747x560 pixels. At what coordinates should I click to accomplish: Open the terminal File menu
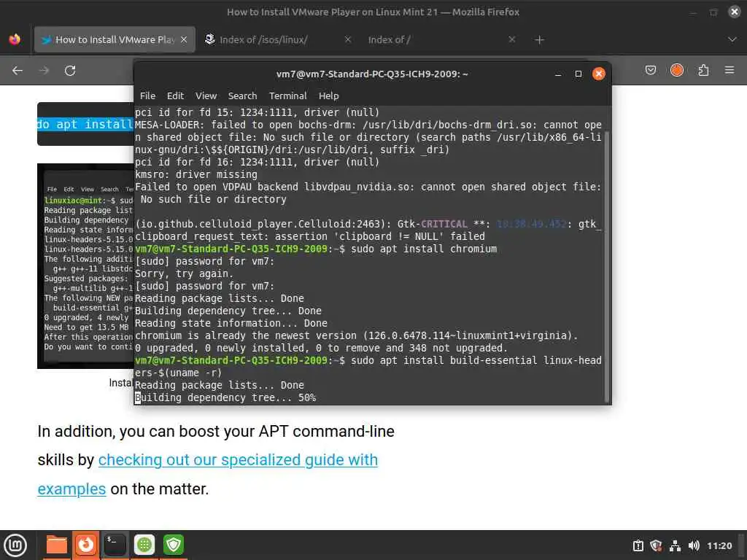point(147,96)
